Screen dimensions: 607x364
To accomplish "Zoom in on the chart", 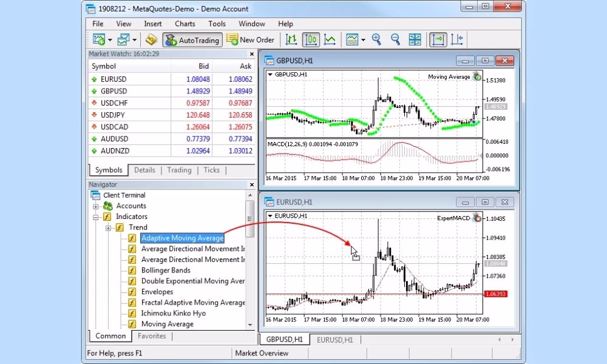I will click(376, 40).
